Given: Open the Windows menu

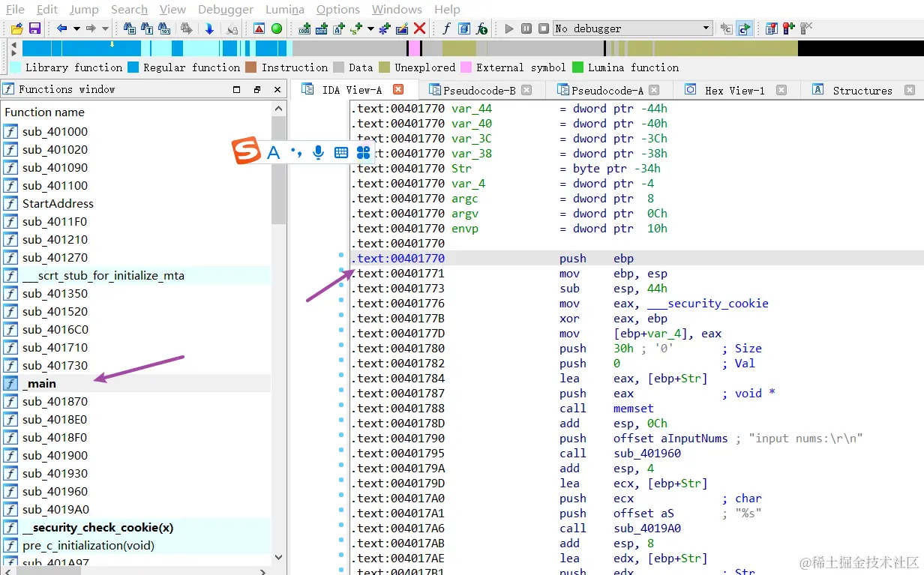Looking at the screenshot, I should click(397, 9).
